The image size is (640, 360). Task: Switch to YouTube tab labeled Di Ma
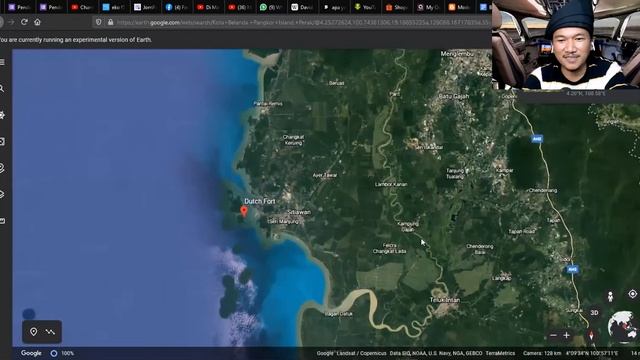click(x=209, y=7)
